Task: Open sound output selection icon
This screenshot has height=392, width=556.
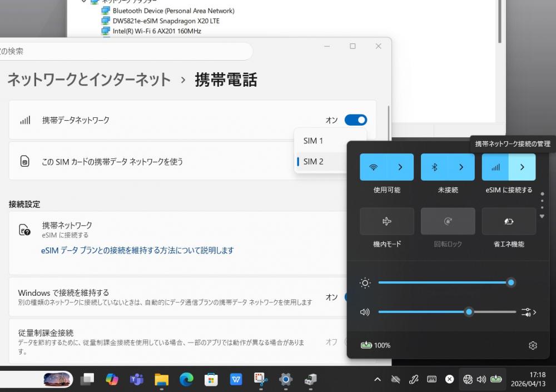Action: [x=528, y=312]
